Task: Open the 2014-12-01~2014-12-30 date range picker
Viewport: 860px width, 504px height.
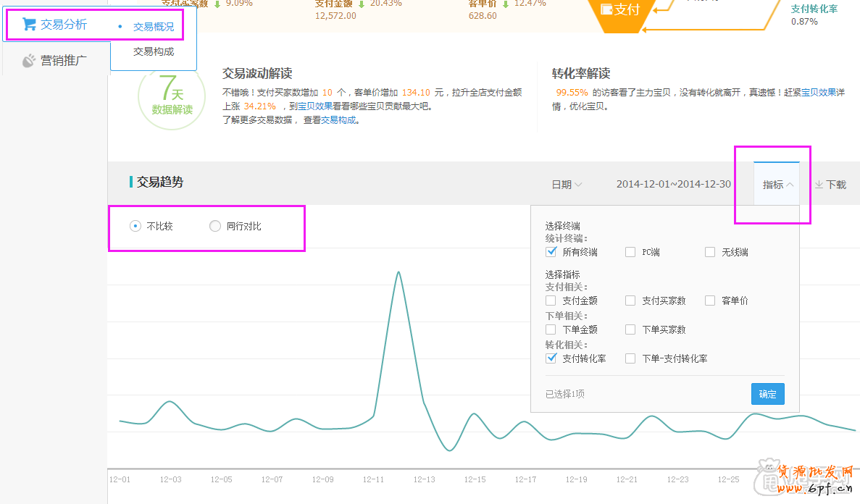Action: (x=673, y=185)
